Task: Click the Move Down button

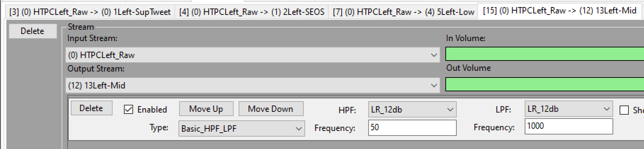Action: (271, 109)
